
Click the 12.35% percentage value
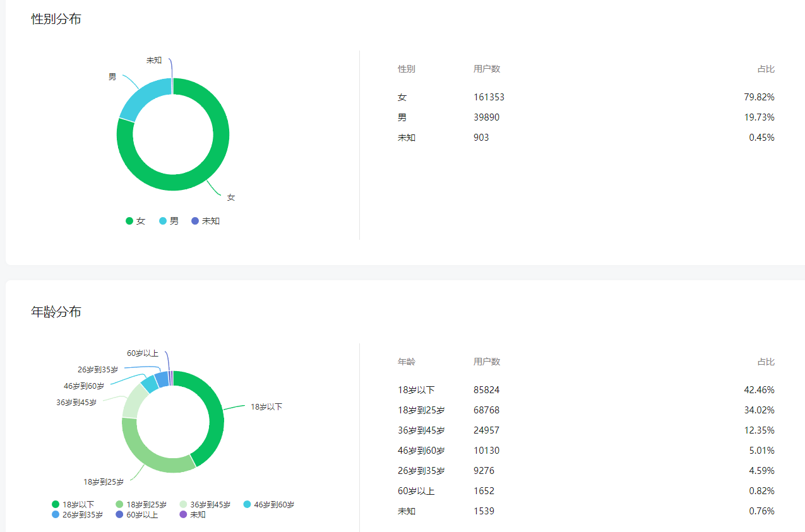click(x=759, y=430)
